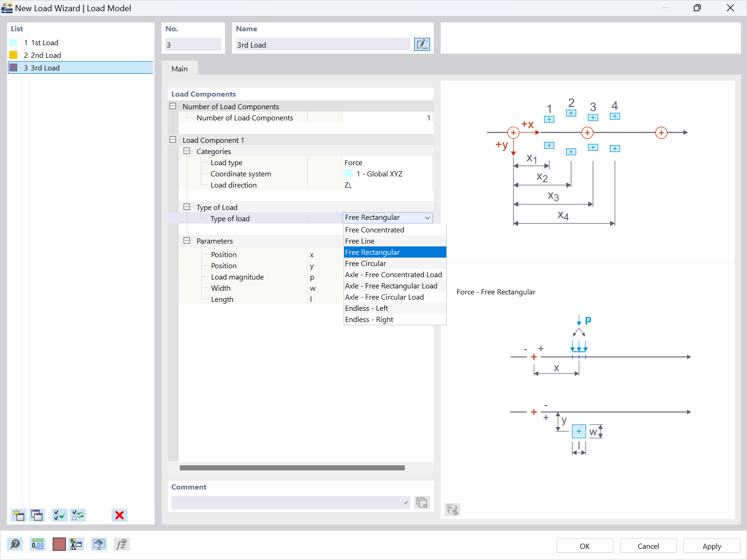Image resolution: width=747 pixels, height=560 pixels.
Task: Collapse Number of Load Components section
Action: pos(173,106)
